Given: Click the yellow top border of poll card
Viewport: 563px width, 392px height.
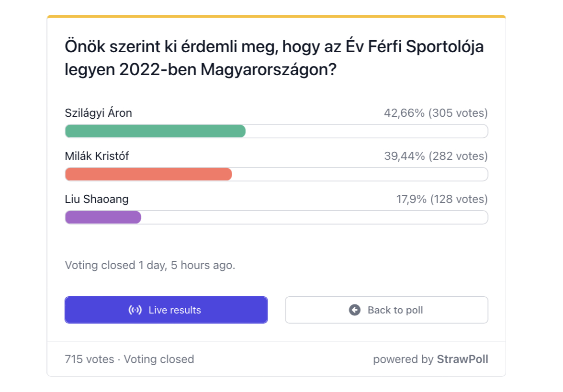Looking at the screenshot, I should [276, 16].
